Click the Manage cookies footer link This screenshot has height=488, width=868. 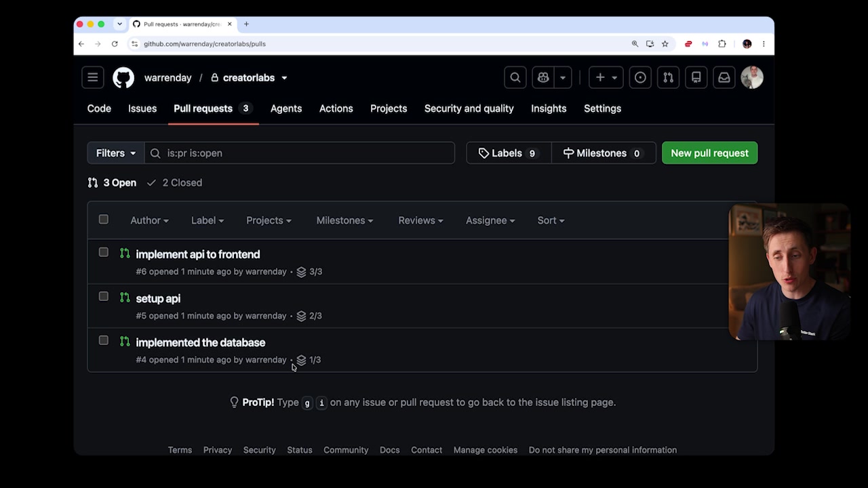tap(486, 450)
